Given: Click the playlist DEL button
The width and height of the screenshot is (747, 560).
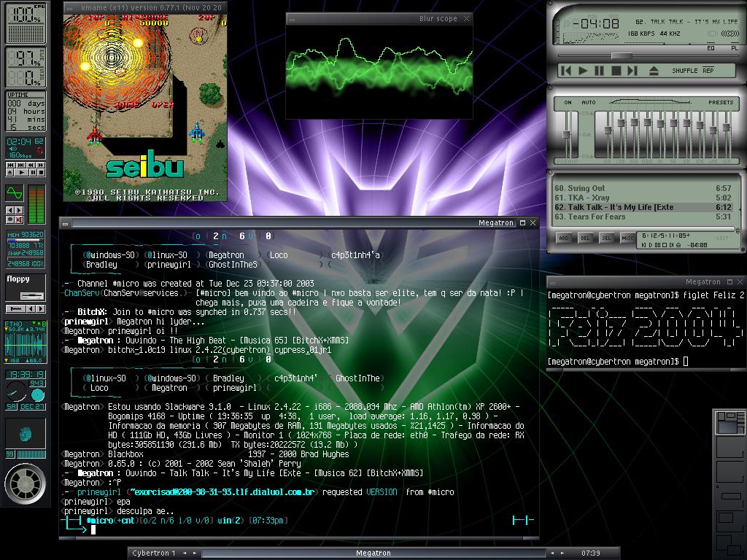Looking at the screenshot, I should tap(585, 238).
